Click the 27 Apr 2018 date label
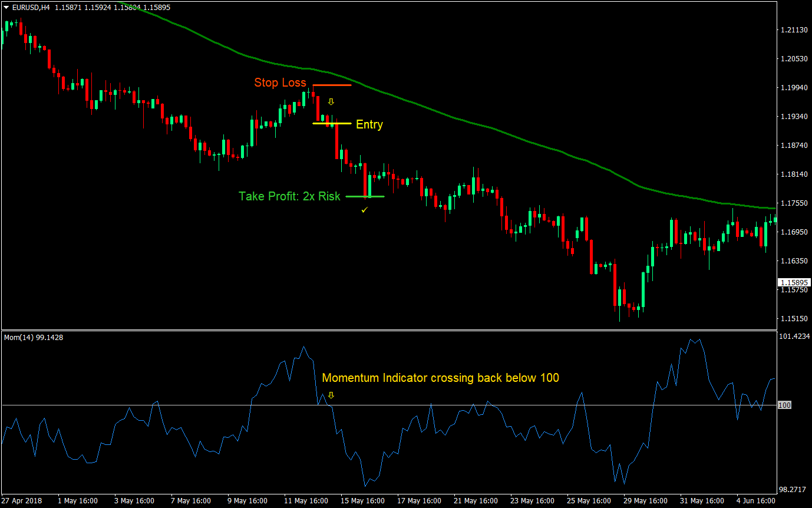 [22, 500]
